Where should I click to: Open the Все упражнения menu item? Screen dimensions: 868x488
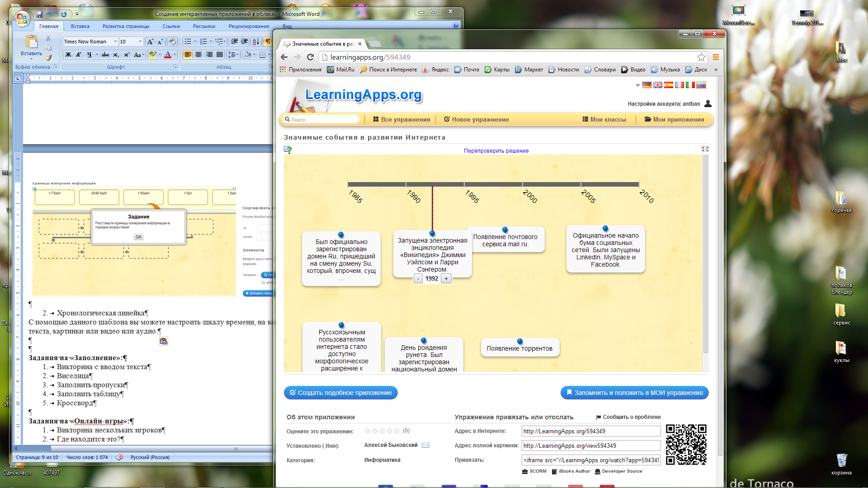coord(401,119)
